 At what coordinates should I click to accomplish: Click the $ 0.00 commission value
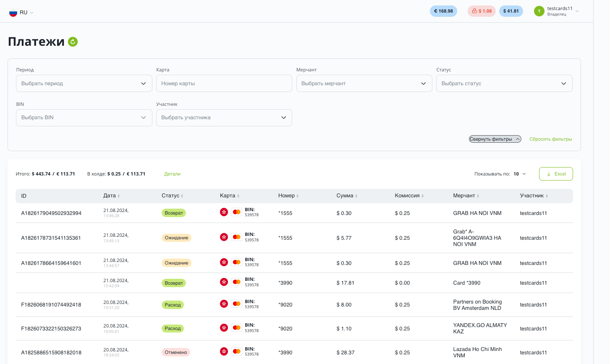(402, 283)
